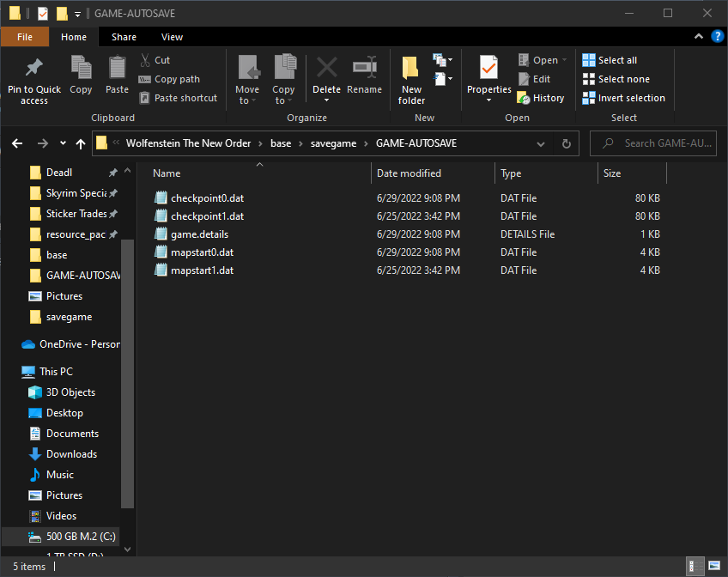Open the Easy access dropdown

pos(443,79)
